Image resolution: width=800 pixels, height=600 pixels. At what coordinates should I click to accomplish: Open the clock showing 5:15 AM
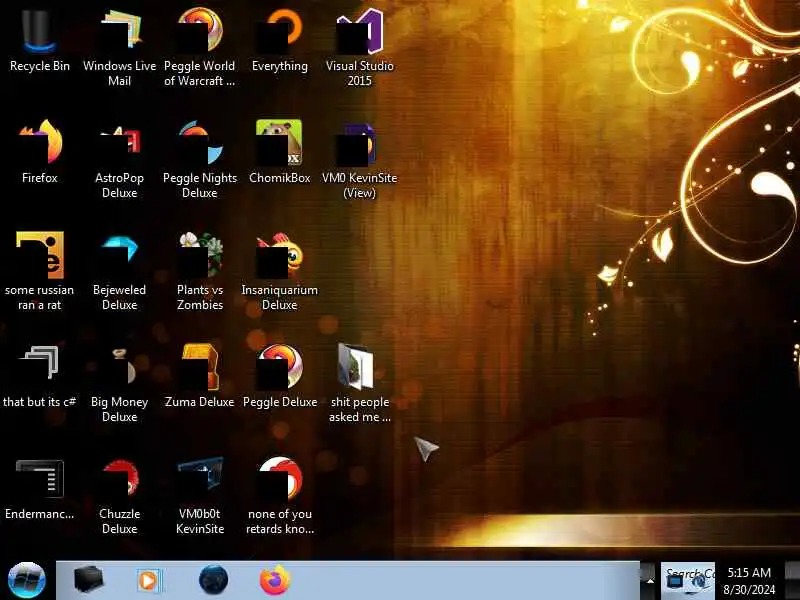[749, 581]
